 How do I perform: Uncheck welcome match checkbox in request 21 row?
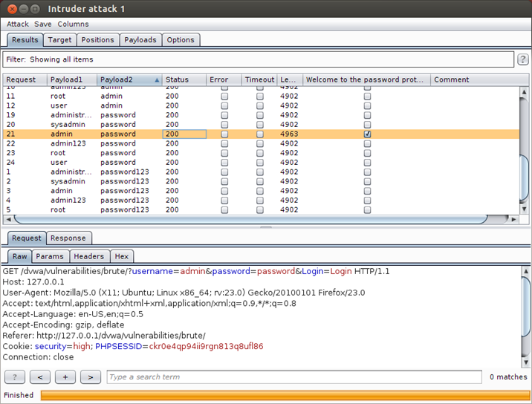point(367,134)
